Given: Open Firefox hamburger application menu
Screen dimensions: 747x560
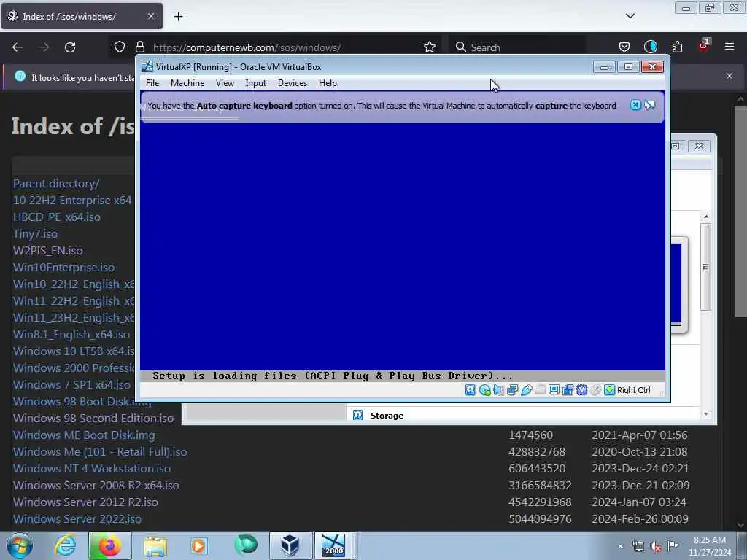Looking at the screenshot, I should point(729,47).
